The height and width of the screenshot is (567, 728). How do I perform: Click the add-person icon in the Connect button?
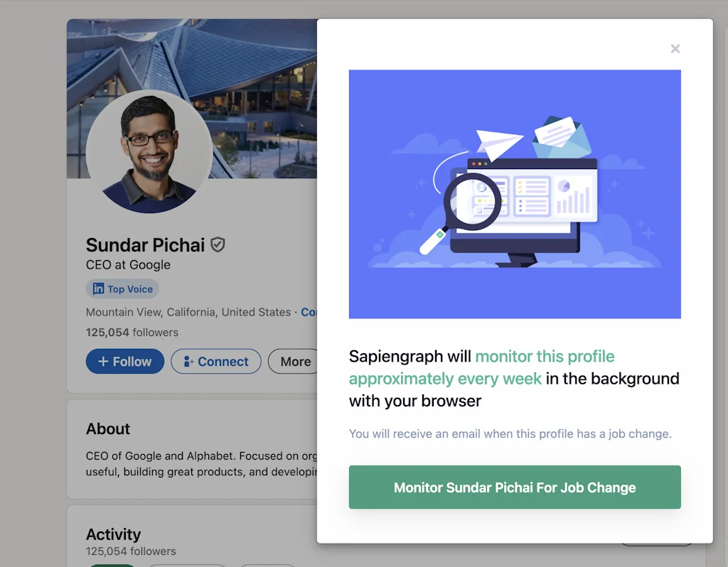pyautogui.click(x=188, y=361)
